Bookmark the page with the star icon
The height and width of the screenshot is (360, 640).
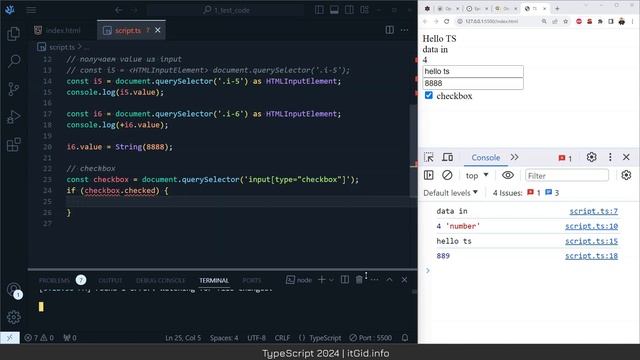pyautogui.click(x=565, y=21)
